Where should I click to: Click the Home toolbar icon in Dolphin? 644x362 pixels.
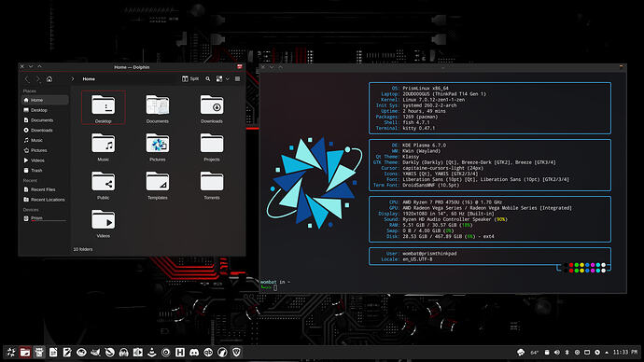point(49,78)
